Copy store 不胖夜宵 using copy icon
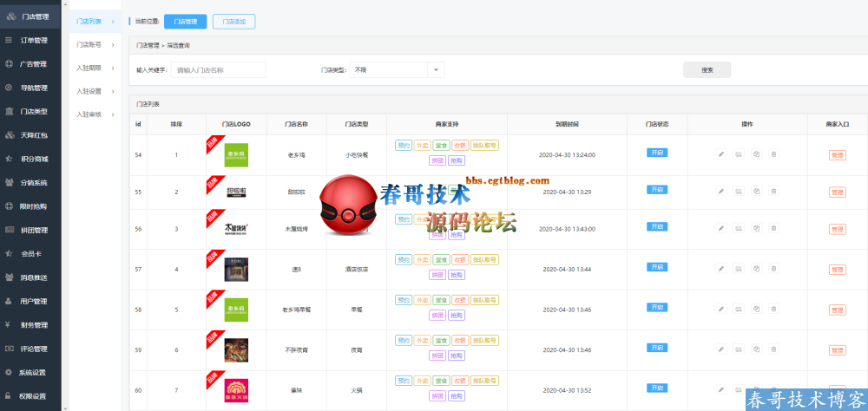The image size is (868, 411). [x=756, y=349]
